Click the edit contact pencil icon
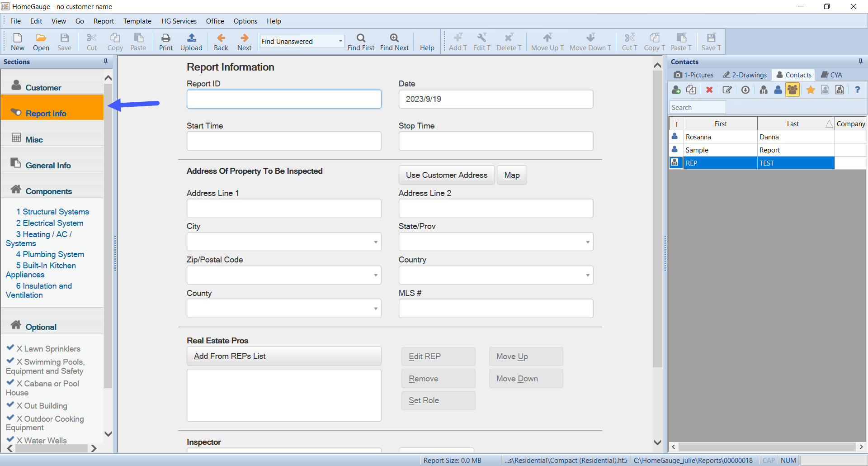This screenshot has height=466, width=868. pyautogui.click(x=727, y=90)
